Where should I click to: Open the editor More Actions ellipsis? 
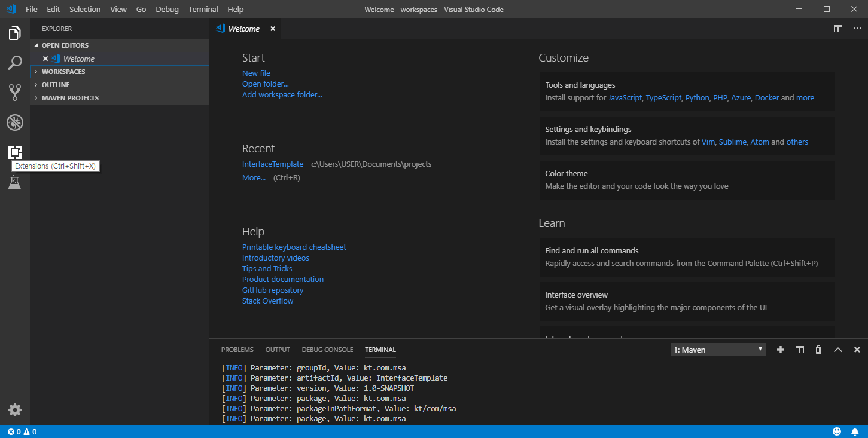click(x=856, y=29)
